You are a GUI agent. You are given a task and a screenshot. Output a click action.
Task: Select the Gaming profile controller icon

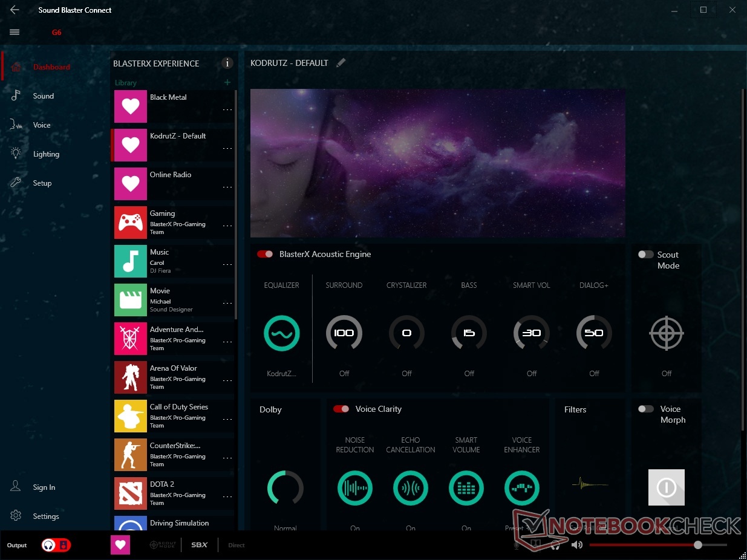[x=131, y=223]
